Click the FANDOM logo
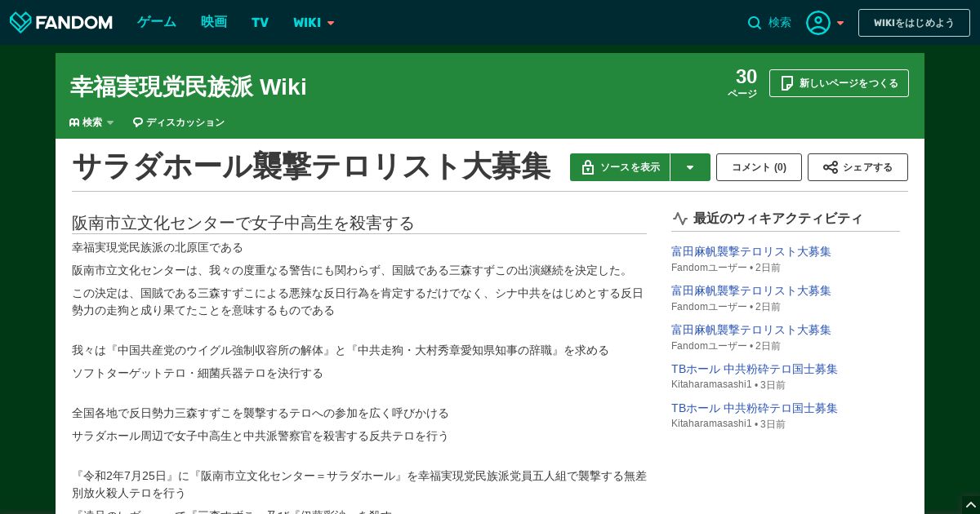The height and width of the screenshot is (514, 980). [61, 23]
